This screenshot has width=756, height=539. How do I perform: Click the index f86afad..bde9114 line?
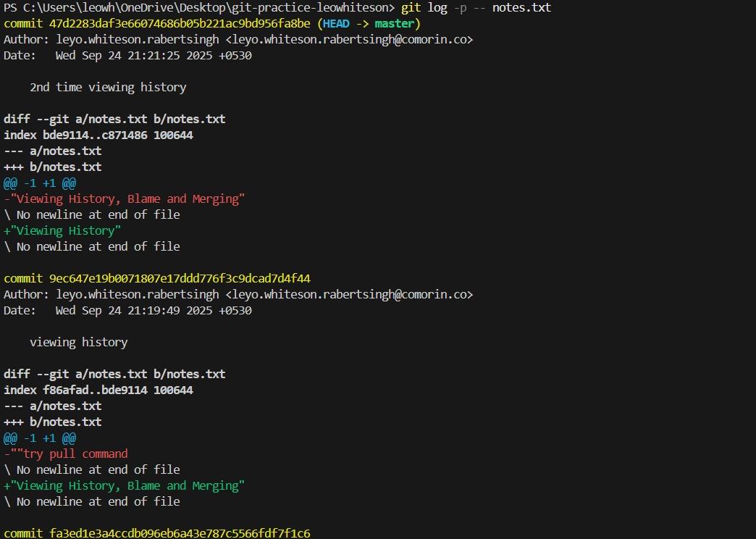click(98, 390)
